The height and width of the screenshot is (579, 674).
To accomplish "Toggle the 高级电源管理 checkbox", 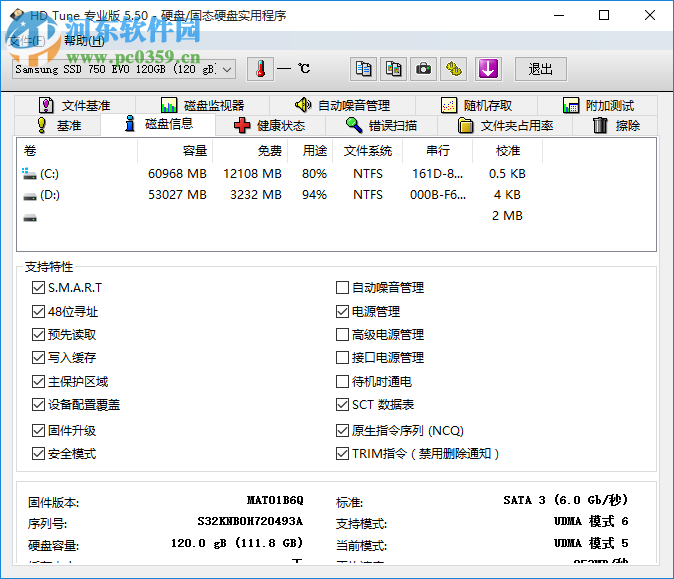I will click(x=342, y=334).
